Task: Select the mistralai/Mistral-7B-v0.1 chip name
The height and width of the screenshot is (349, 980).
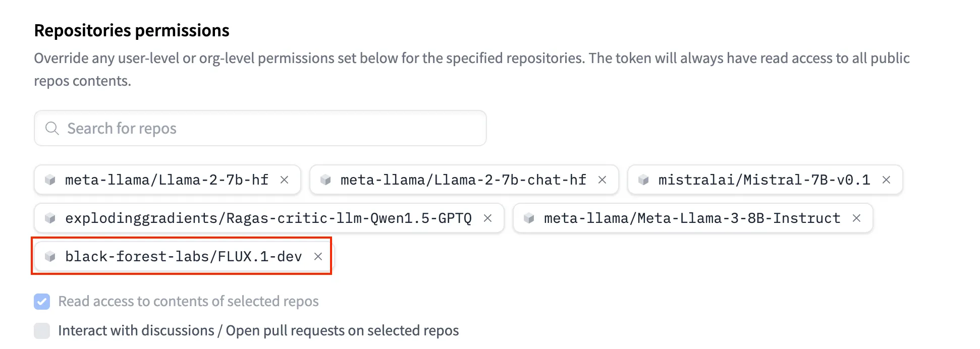Action: [764, 180]
